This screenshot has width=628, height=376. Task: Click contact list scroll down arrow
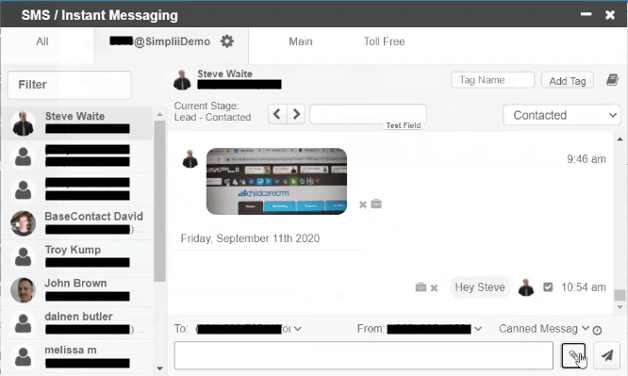point(160,368)
